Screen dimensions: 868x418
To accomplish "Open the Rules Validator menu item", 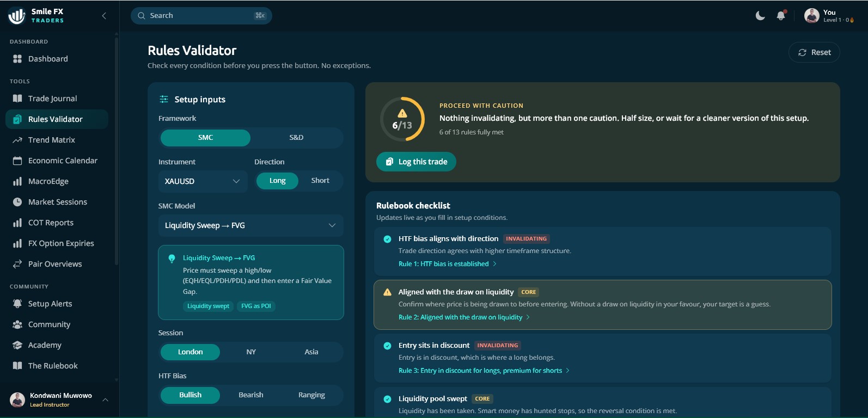I will pyautogui.click(x=57, y=119).
